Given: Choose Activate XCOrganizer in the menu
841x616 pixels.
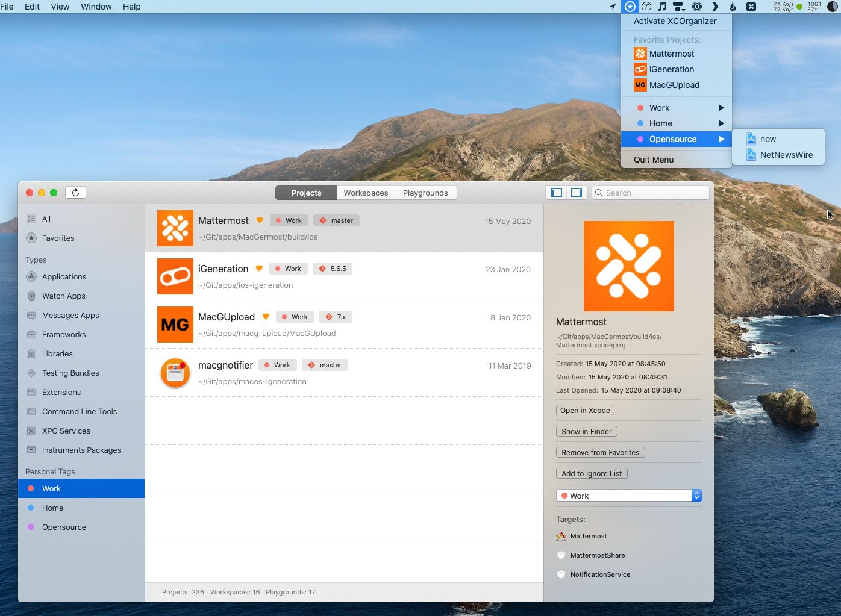Looking at the screenshot, I should click(677, 21).
